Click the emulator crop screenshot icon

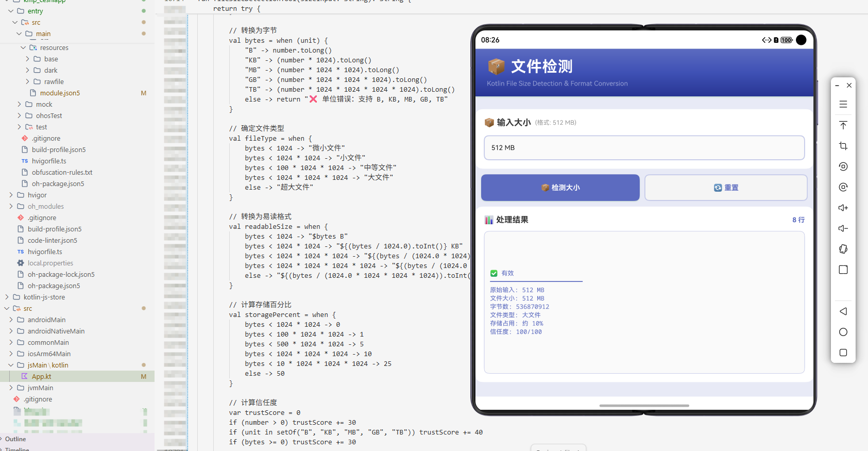click(x=843, y=146)
